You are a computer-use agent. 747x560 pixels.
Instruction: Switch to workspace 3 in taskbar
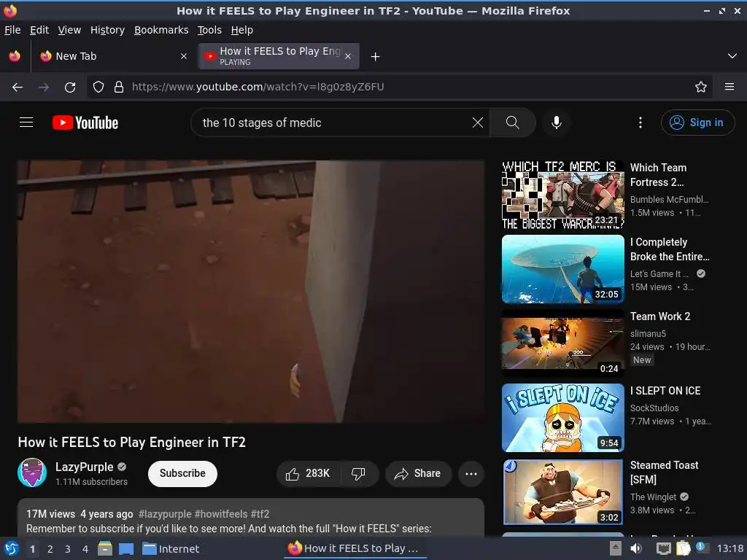coord(68,549)
